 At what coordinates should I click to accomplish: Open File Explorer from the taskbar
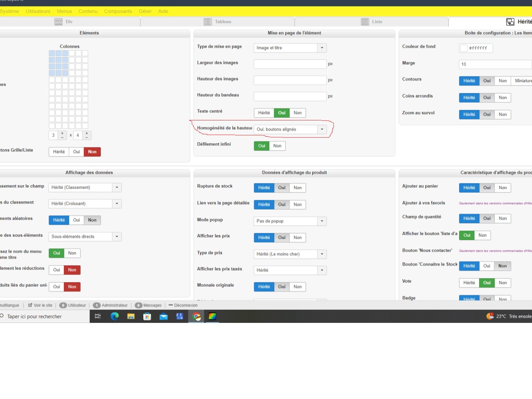131,316
